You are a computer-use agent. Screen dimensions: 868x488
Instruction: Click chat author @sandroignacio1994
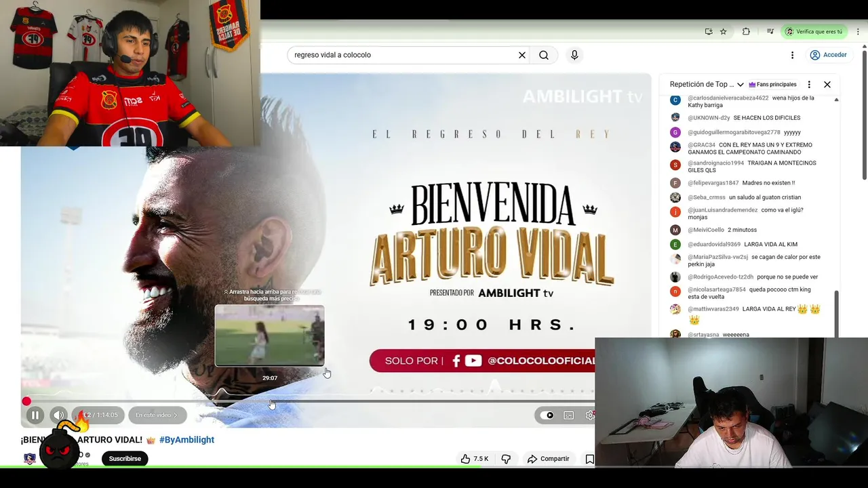coord(715,163)
